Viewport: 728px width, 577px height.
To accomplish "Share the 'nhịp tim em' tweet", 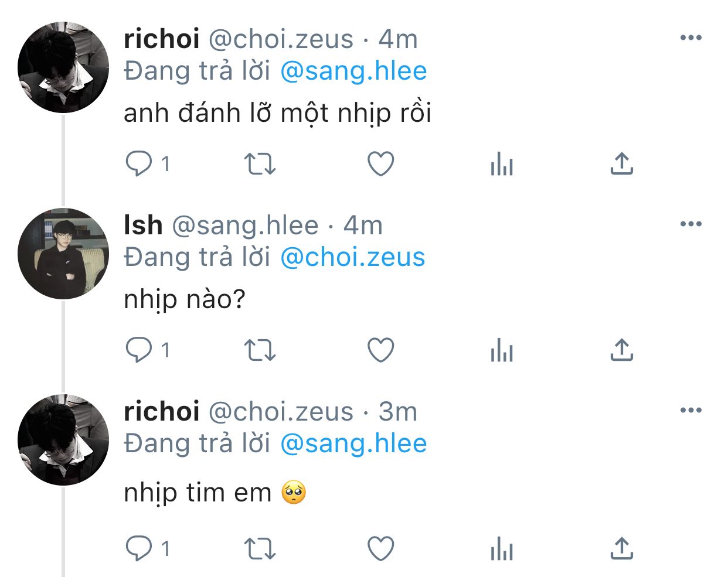I will pos(621,549).
